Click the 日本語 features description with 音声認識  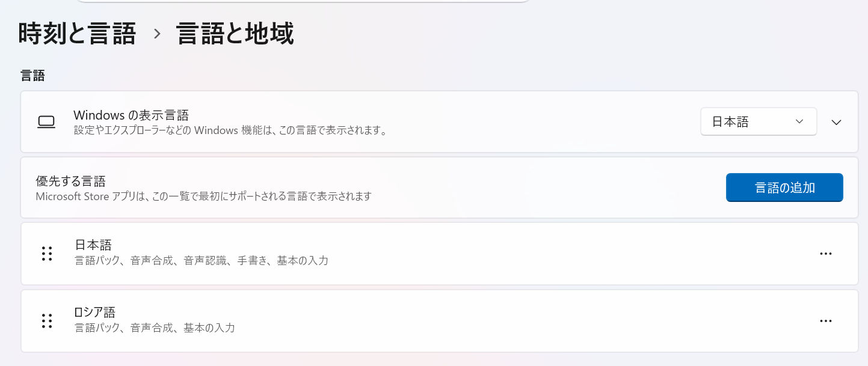[201, 261]
